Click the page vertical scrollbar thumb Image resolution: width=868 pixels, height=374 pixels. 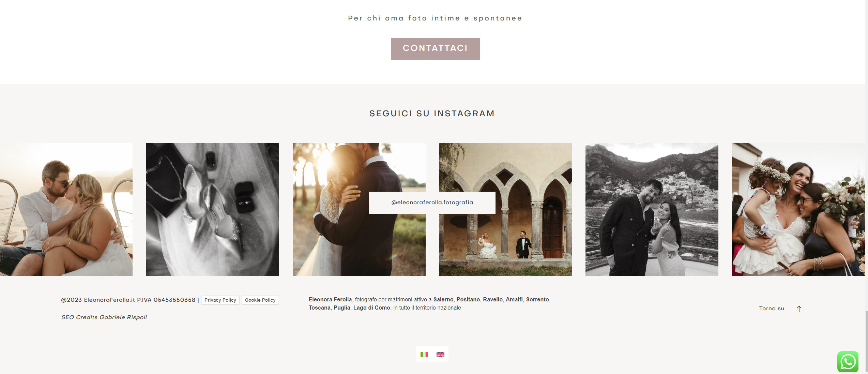click(866, 341)
